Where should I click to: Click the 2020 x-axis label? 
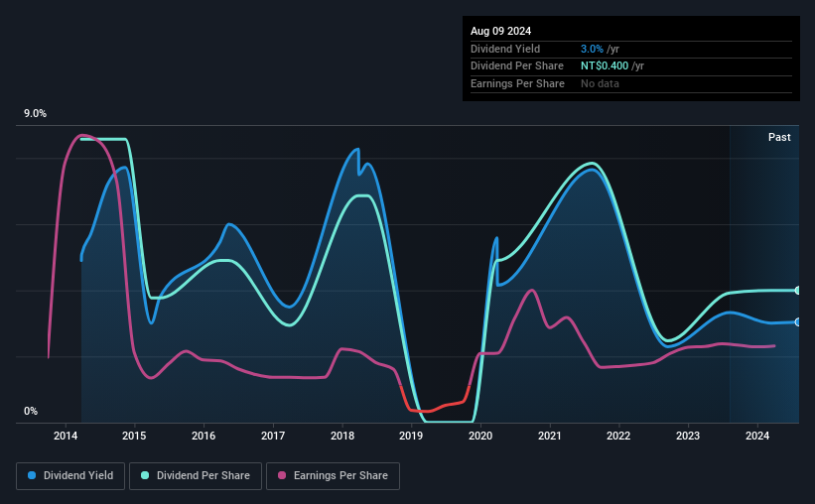(480, 436)
